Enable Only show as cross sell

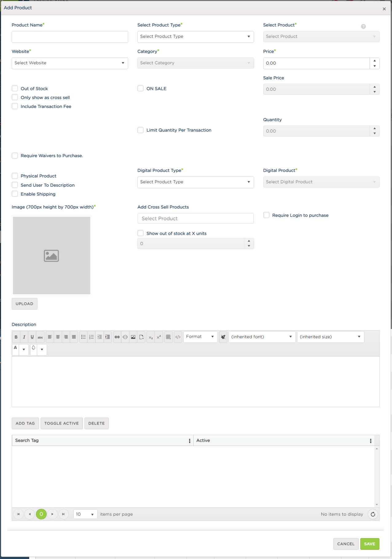[15, 97]
